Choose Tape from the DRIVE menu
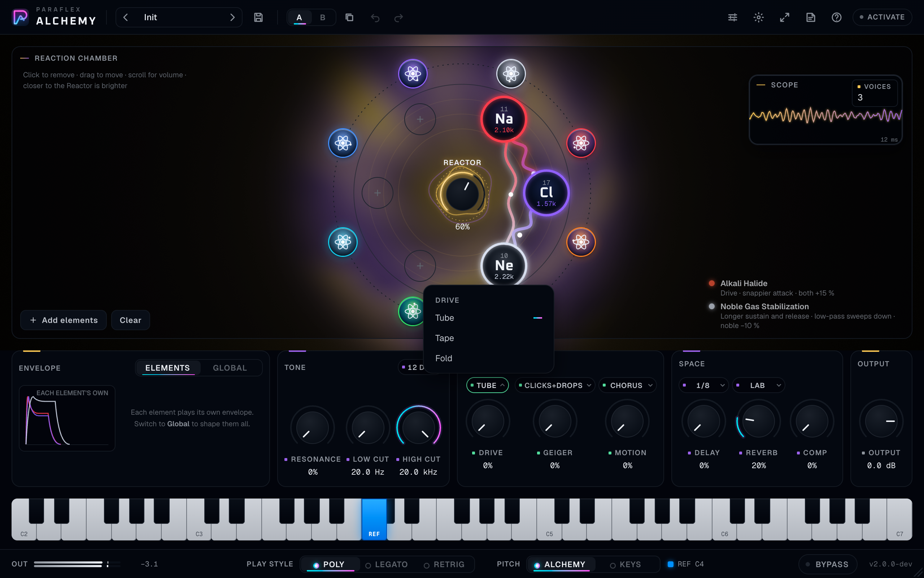This screenshot has height=578, width=924. pos(488,338)
